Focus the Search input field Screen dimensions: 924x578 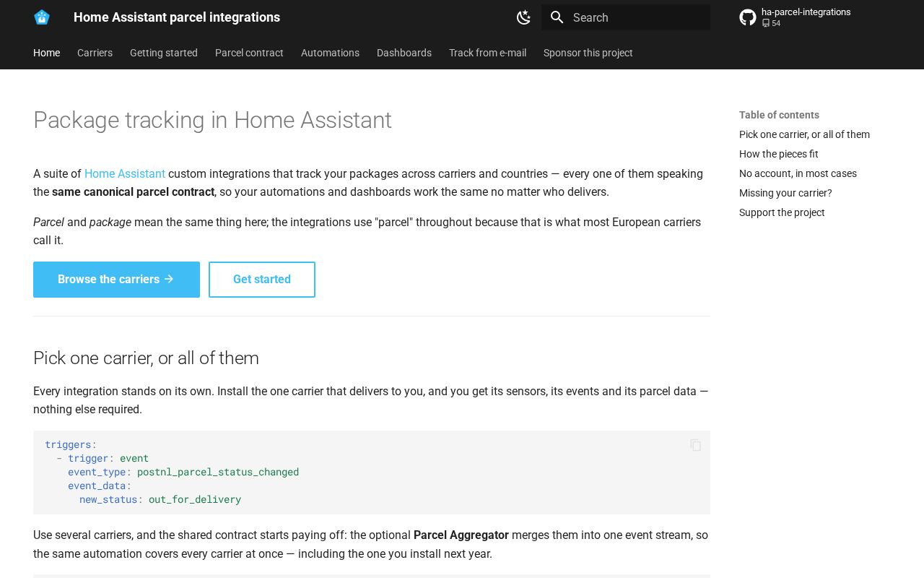(626, 17)
